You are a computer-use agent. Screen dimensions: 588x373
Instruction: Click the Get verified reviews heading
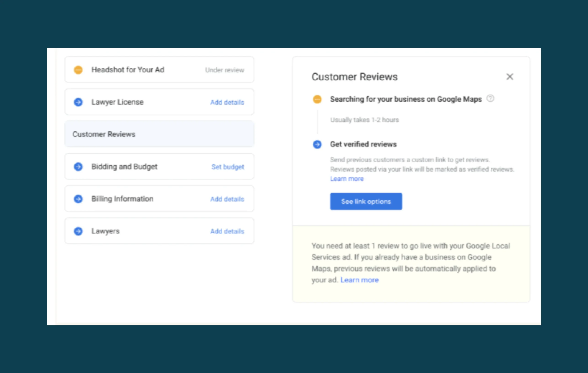363,144
